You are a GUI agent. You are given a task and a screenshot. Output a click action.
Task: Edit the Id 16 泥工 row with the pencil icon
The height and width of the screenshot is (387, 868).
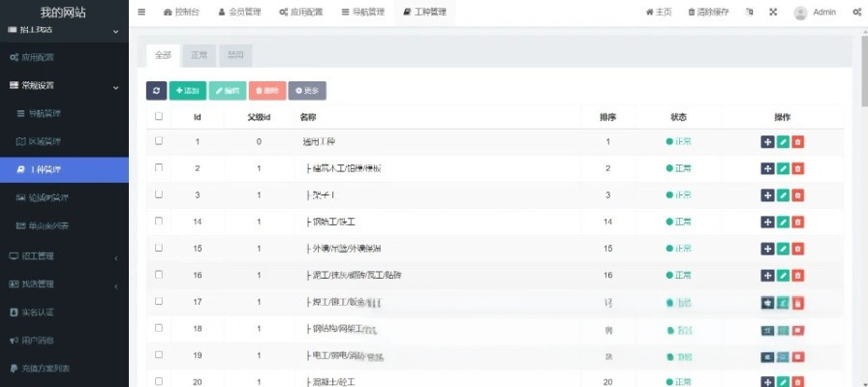point(783,276)
